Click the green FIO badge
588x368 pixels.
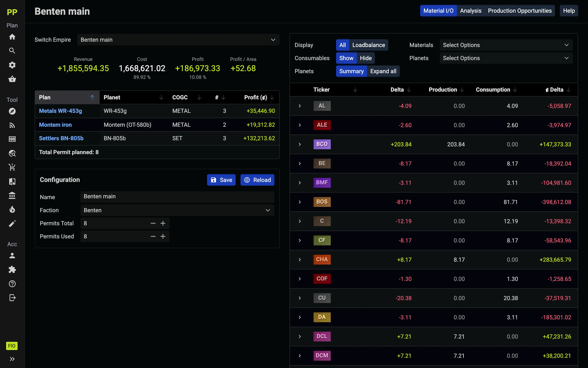pyautogui.click(x=12, y=346)
